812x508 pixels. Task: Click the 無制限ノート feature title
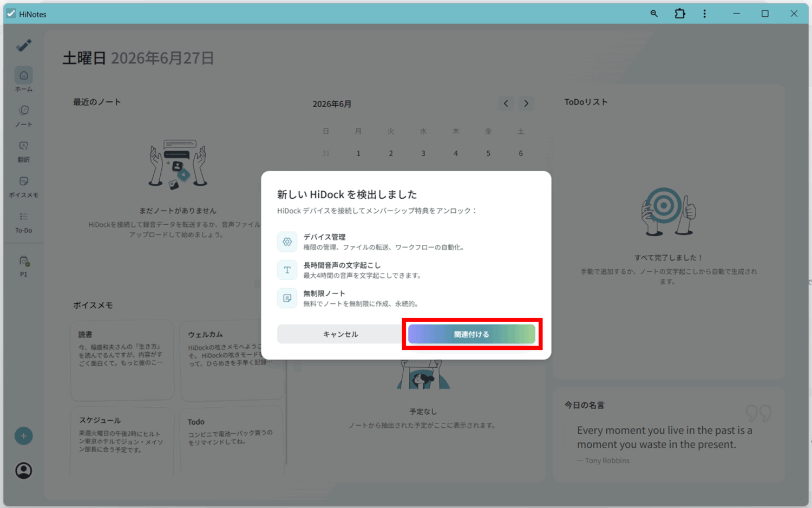pyautogui.click(x=324, y=293)
